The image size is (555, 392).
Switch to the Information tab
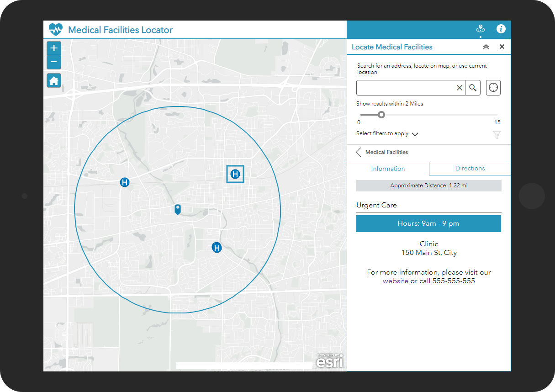point(388,169)
